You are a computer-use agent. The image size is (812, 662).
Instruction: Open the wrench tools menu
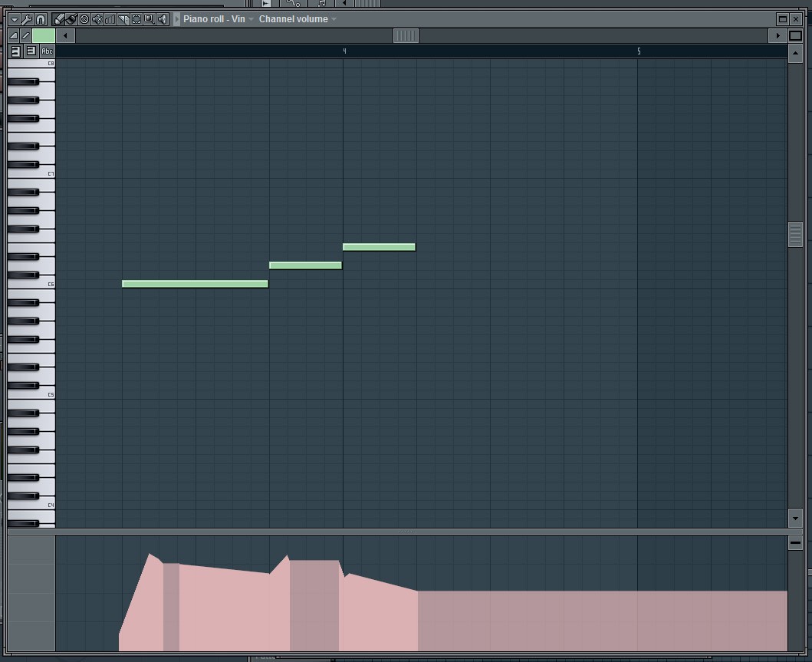[x=27, y=19]
